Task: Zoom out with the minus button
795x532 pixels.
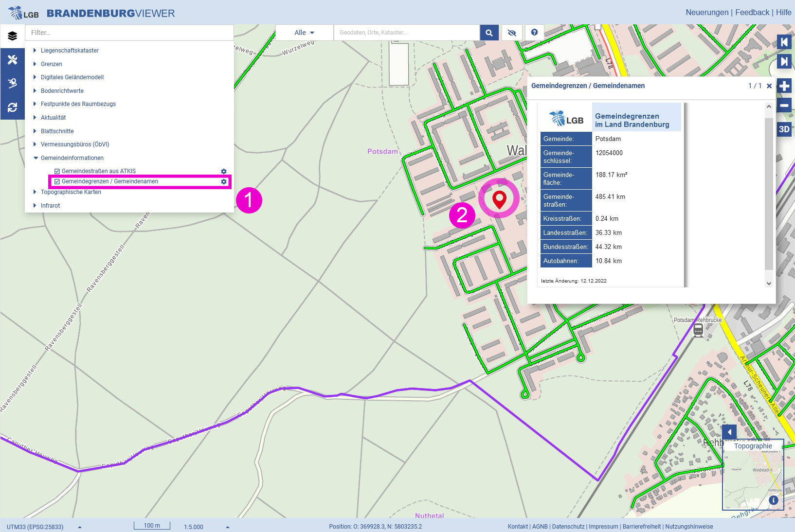Action: (784, 105)
